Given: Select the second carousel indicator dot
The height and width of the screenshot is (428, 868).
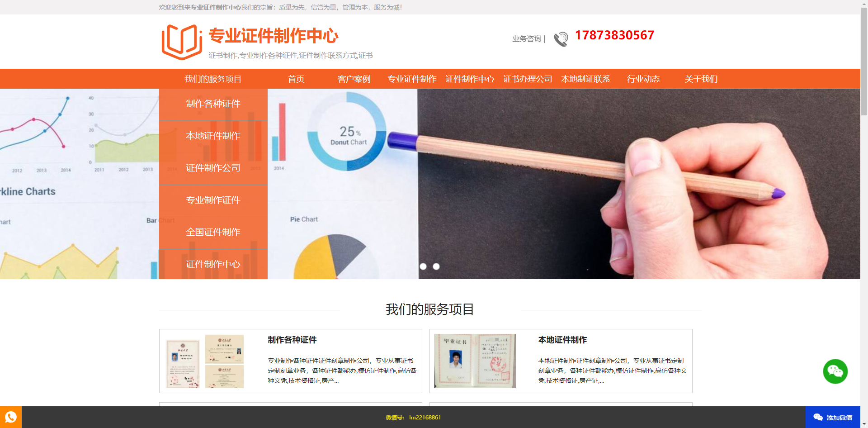Looking at the screenshot, I should tap(437, 266).
